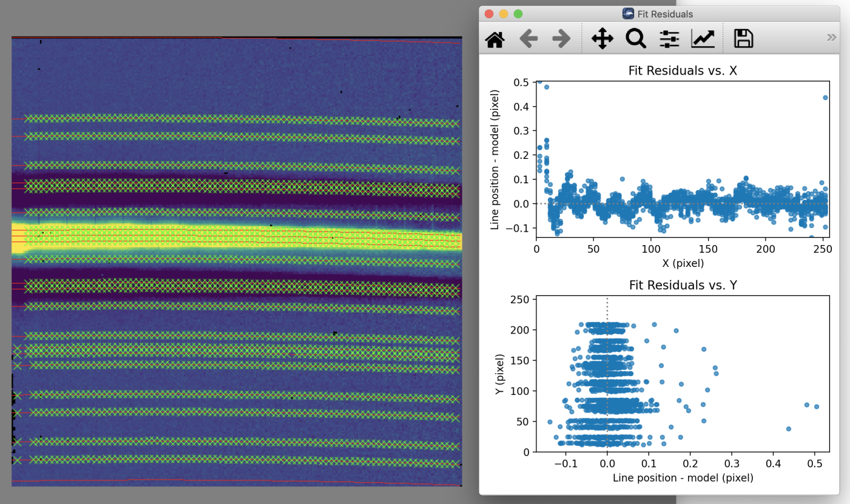Save the figure using the floppy disk icon
Viewport: 850px width, 504px height.
[x=743, y=38]
